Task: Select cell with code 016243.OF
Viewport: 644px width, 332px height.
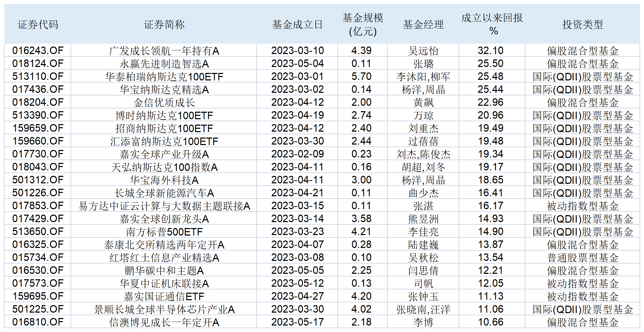Action: [x=38, y=50]
